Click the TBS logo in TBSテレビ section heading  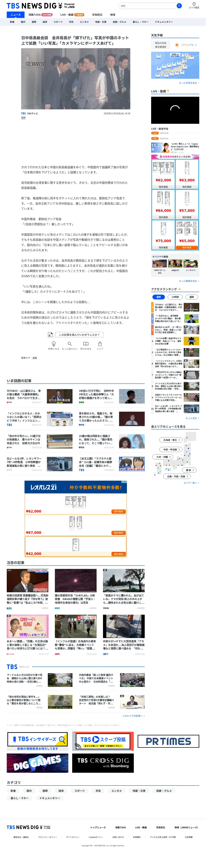pos(12,667)
